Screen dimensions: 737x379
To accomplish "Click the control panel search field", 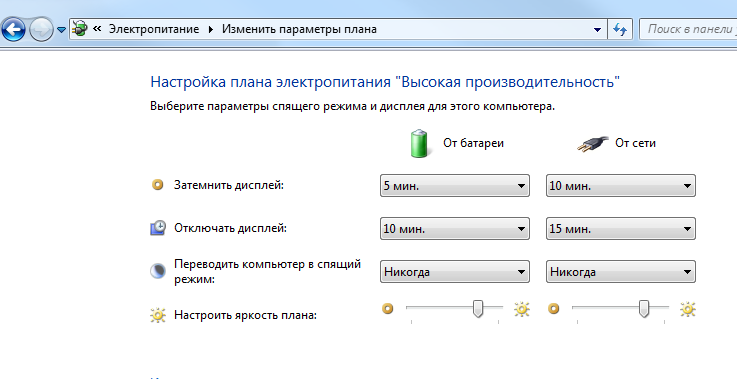I will point(688,29).
